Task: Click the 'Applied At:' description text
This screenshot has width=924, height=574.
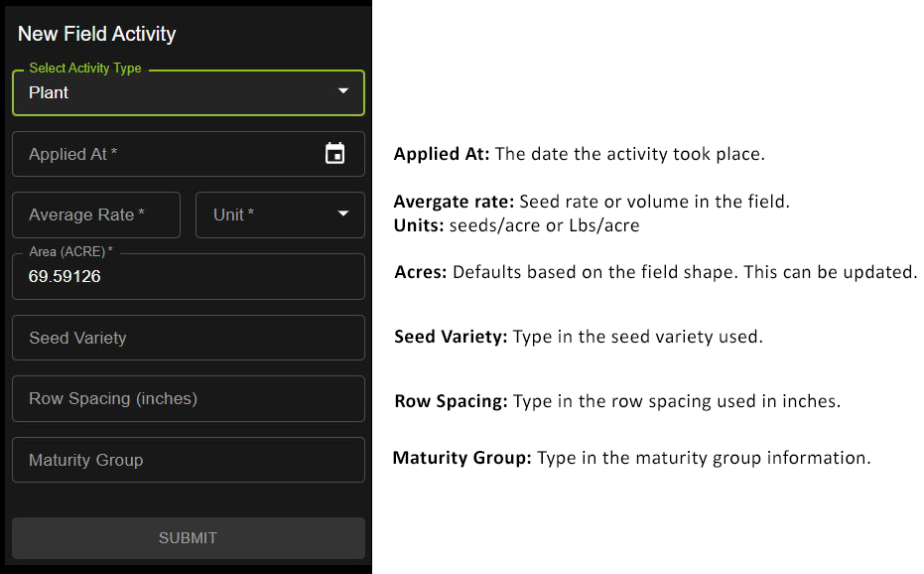Action: (x=579, y=155)
